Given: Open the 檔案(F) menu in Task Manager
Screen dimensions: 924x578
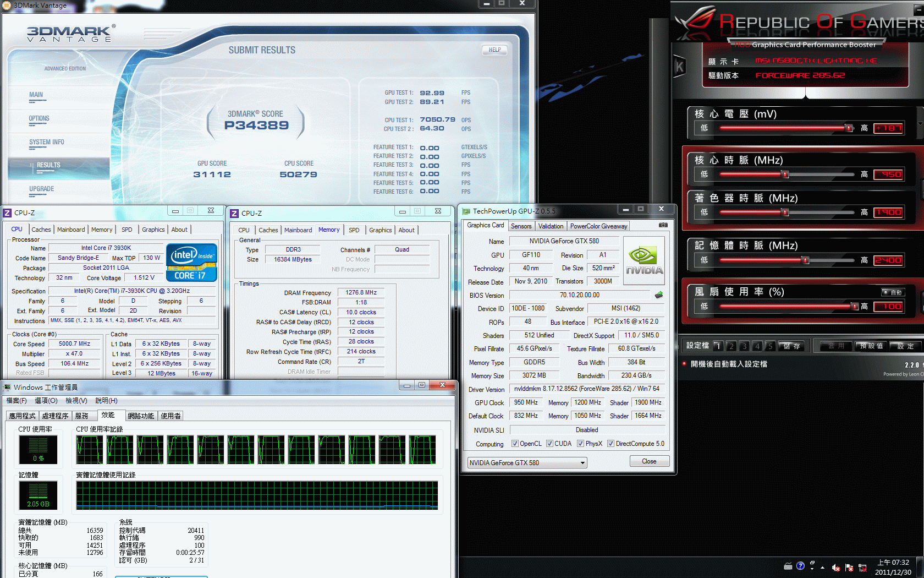Looking at the screenshot, I should (x=16, y=401).
